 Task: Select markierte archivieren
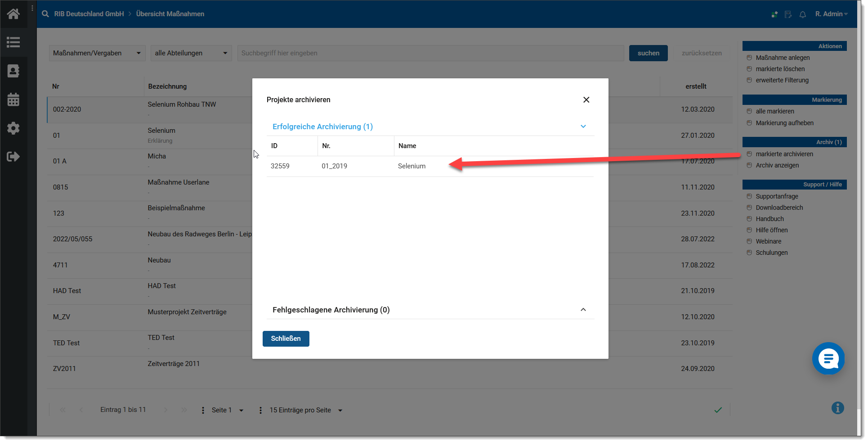[x=784, y=154]
